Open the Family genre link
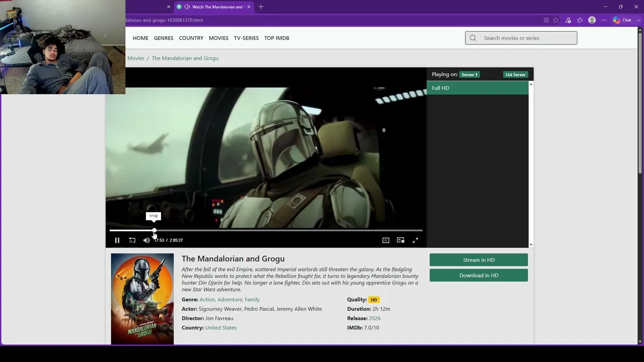This screenshot has width=644, height=362. coord(252,300)
